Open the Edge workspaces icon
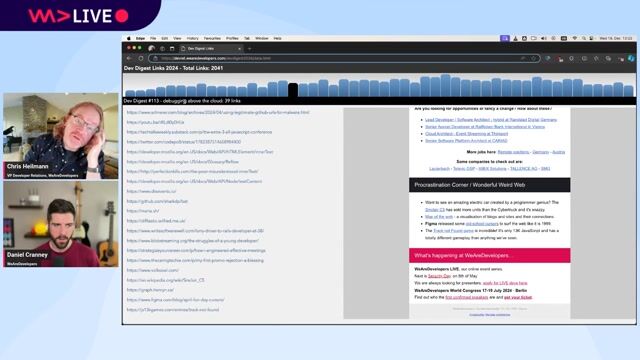 pos(162,49)
